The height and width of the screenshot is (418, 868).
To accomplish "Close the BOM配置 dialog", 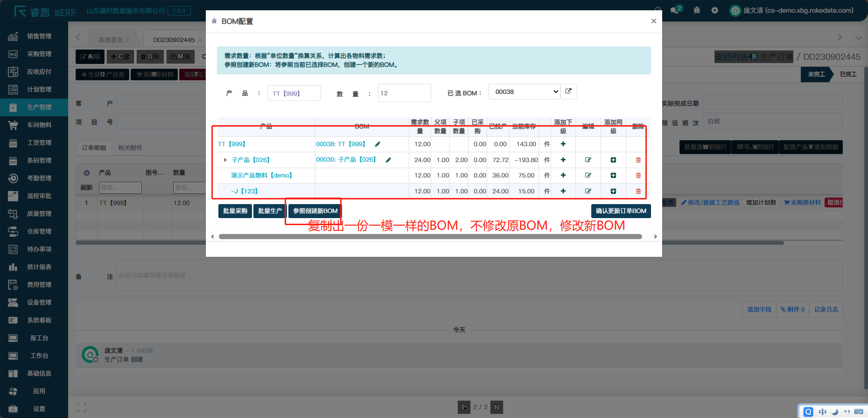I will tap(653, 21).
